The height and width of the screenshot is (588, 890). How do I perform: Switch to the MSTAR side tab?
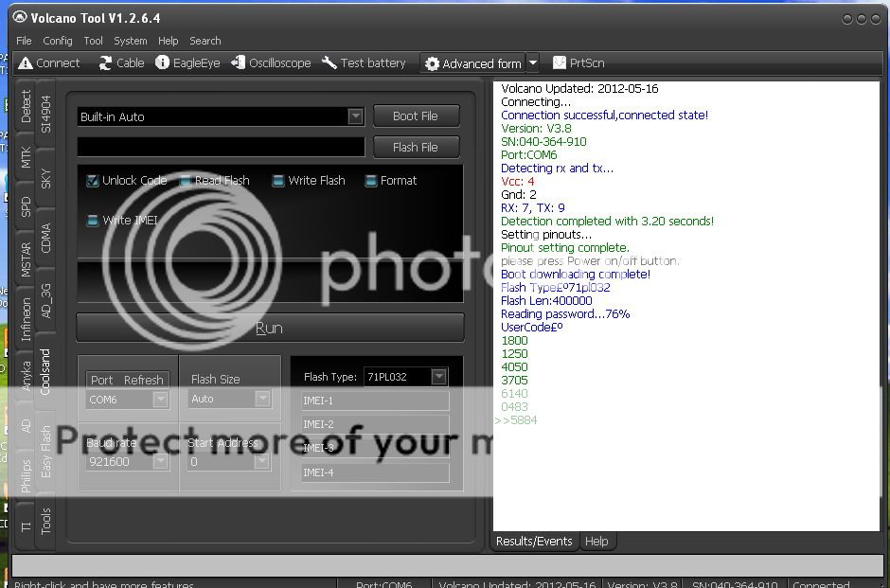[26, 259]
